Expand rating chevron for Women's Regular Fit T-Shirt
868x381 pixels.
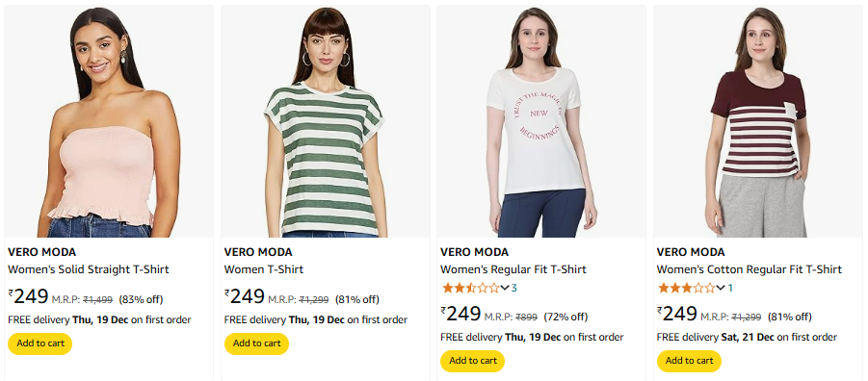pyautogui.click(x=504, y=288)
